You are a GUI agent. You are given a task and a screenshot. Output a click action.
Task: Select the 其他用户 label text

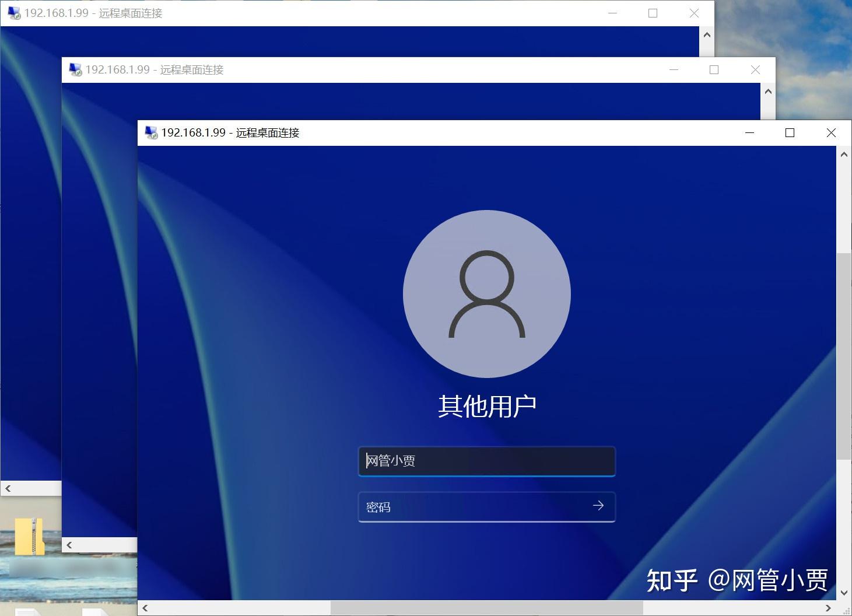pos(487,405)
